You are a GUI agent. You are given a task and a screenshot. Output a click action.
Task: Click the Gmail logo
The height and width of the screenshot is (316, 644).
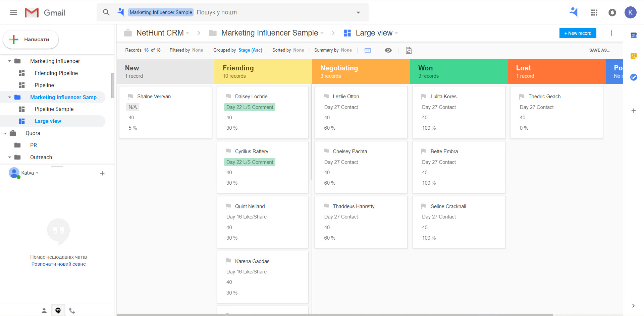pyautogui.click(x=45, y=13)
